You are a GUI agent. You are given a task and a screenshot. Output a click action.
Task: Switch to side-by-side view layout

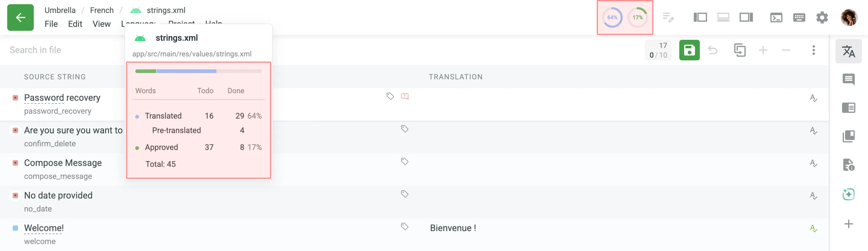click(700, 17)
